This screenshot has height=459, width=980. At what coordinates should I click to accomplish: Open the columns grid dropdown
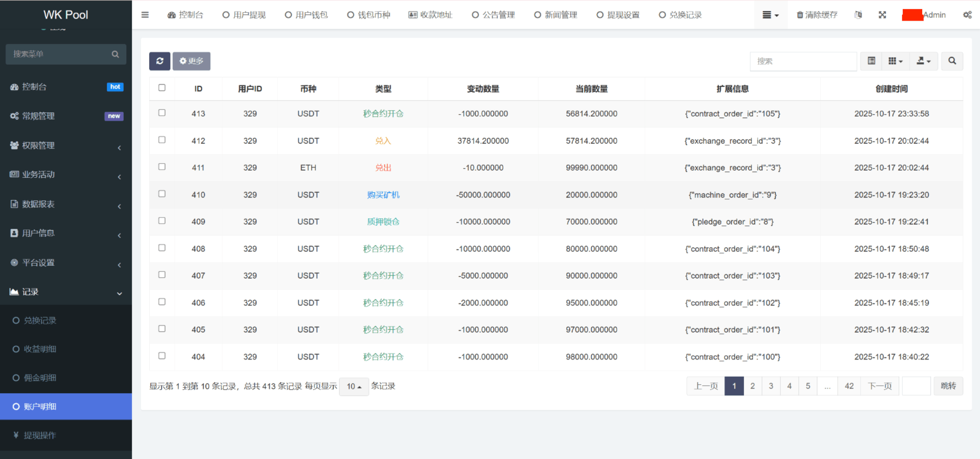[x=895, y=61]
